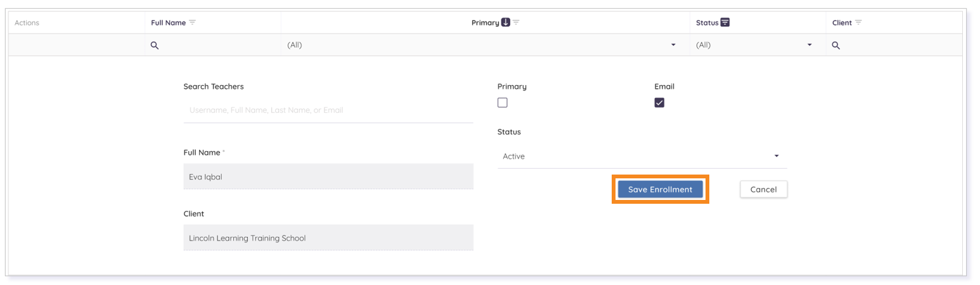The height and width of the screenshot is (285, 980).
Task: Click the Primary column filter icon
Action: click(x=516, y=23)
